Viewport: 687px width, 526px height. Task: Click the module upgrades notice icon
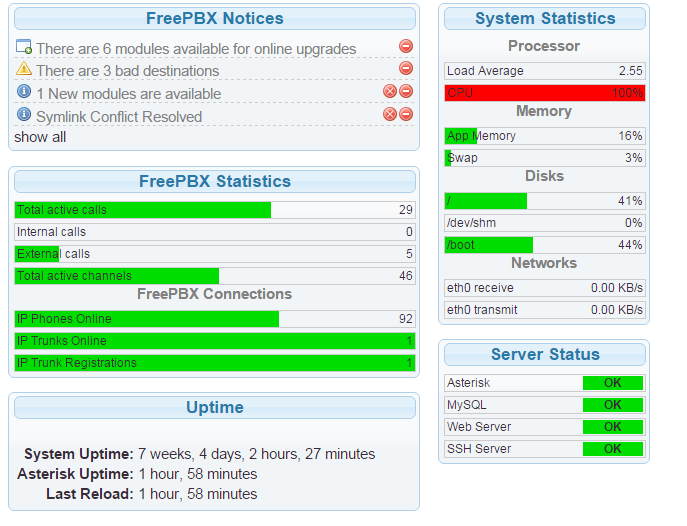click(24, 46)
